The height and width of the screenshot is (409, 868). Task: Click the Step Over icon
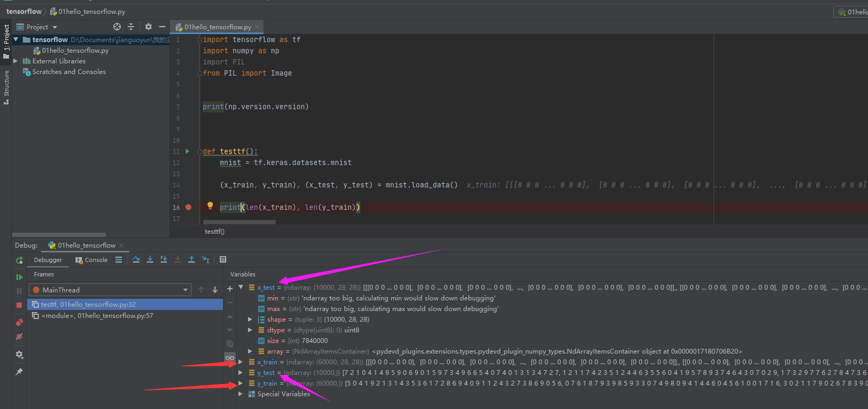point(136,259)
